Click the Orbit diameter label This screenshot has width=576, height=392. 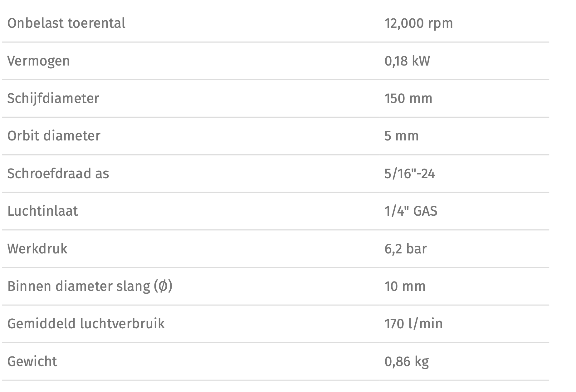pos(54,136)
